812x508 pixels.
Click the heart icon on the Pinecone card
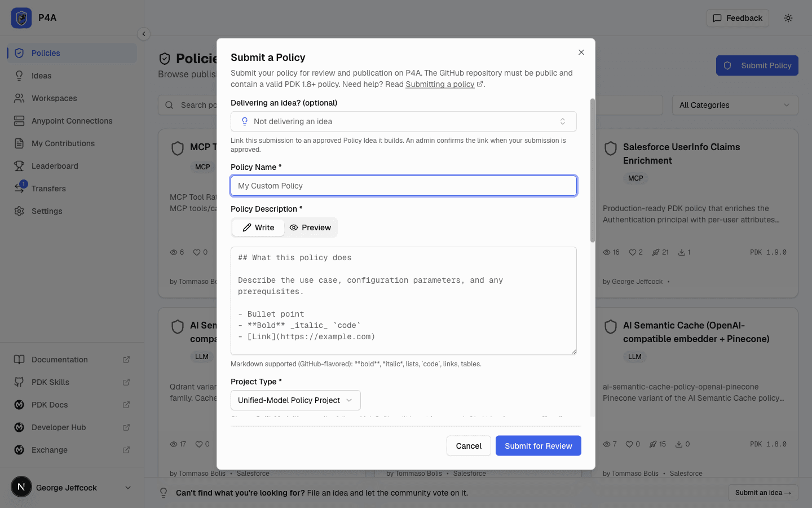point(629,444)
